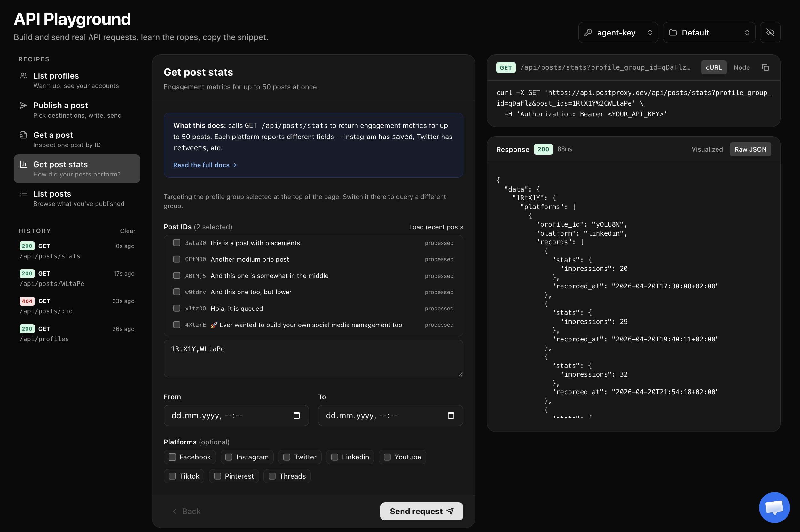800x532 pixels.
Task: Open the Publish a post recipe
Action: pyautogui.click(x=77, y=110)
